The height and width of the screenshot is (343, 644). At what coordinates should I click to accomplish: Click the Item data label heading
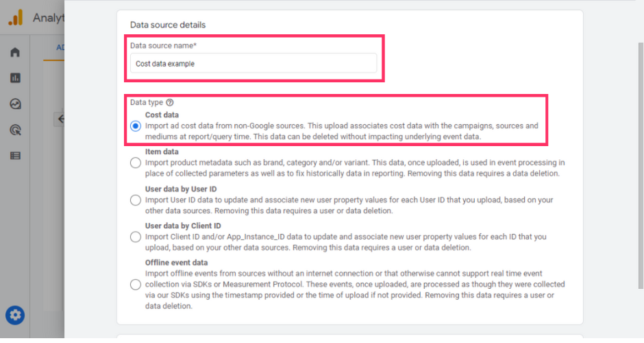pyautogui.click(x=162, y=152)
